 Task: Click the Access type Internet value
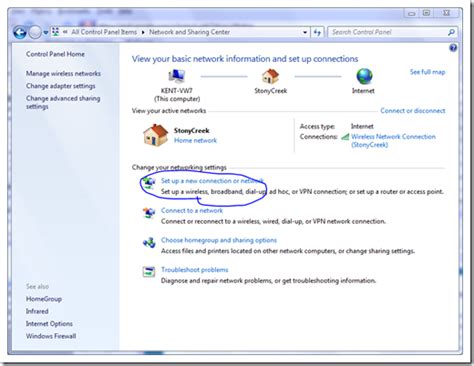coord(362,126)
